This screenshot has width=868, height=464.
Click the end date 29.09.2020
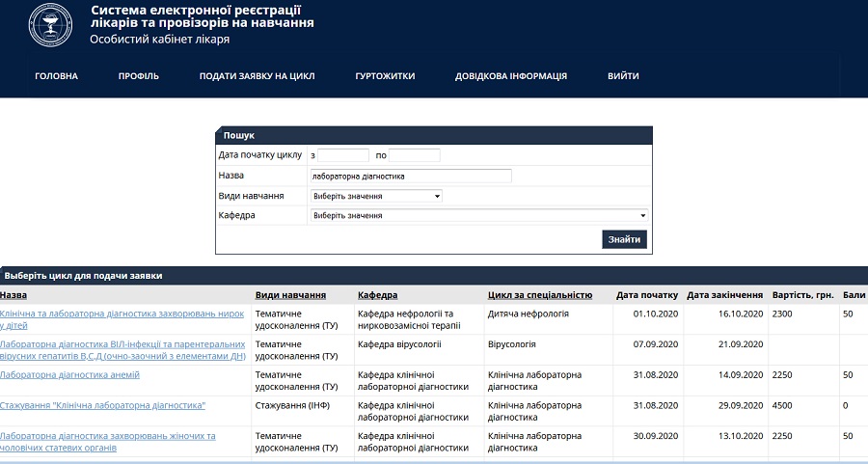[x=741, y=405]
